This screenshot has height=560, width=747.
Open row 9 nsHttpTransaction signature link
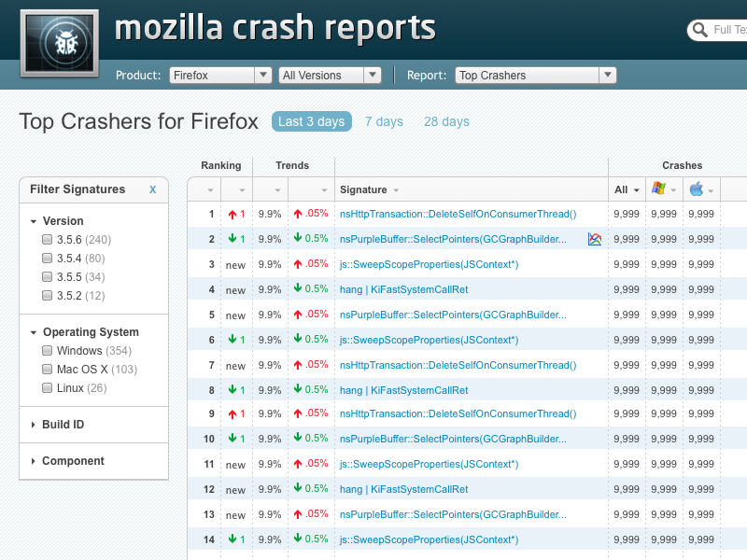[458, 413]
